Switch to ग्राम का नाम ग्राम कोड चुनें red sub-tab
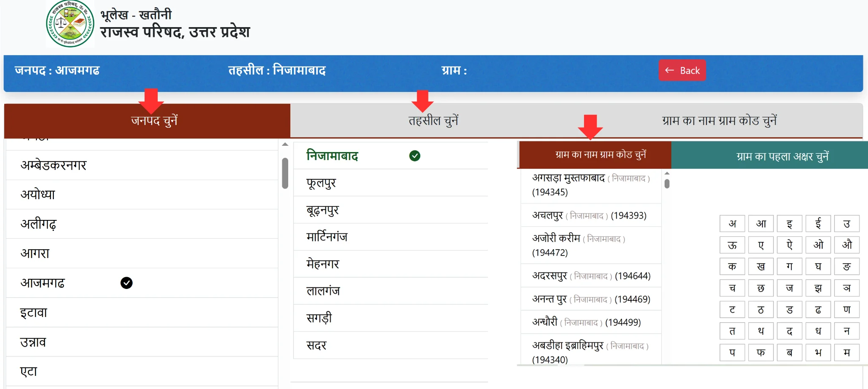The image size is (868, 389). tap(595, 155)
